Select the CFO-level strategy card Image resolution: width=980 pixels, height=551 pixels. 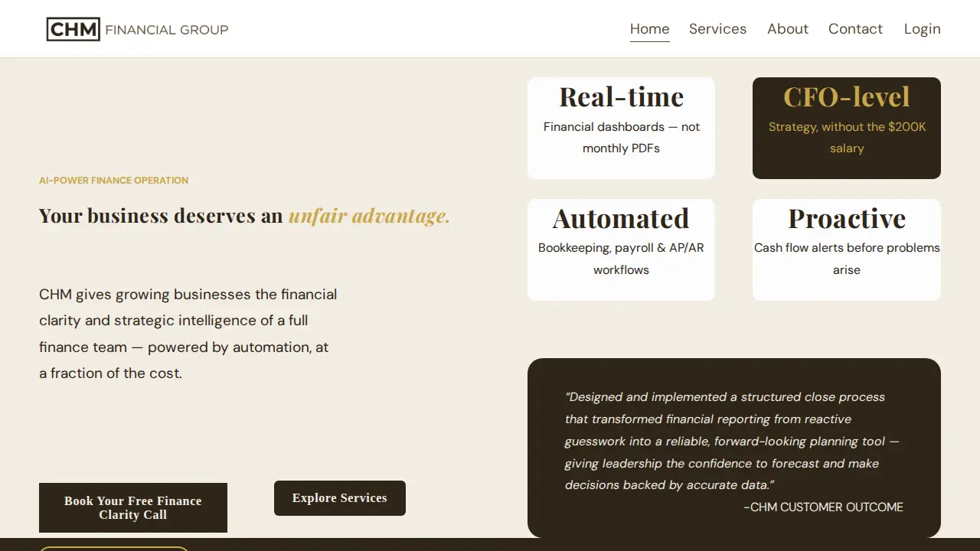(x=847, y=128)
